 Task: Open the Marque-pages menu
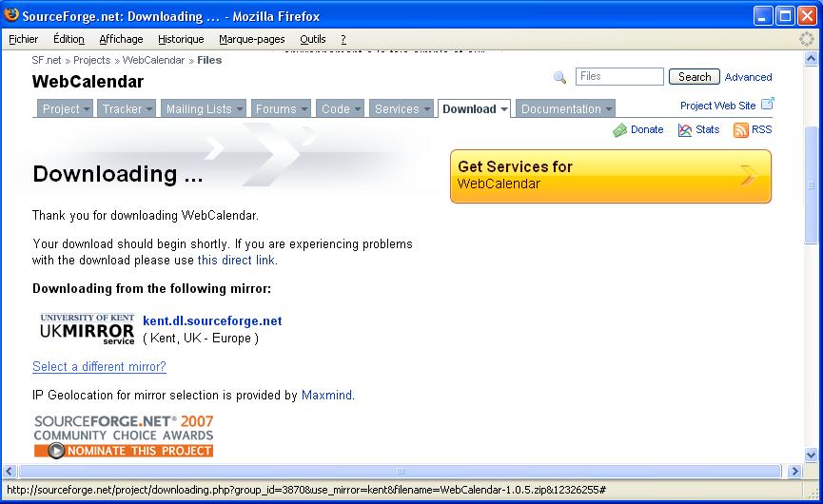(x=252, y=39)
